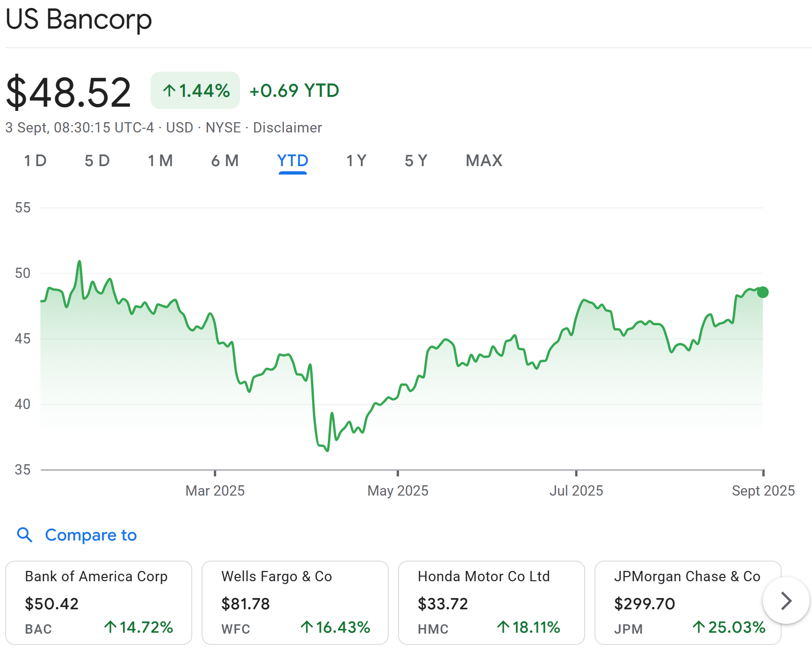Click the 1.44% change badge

point(195,90)
